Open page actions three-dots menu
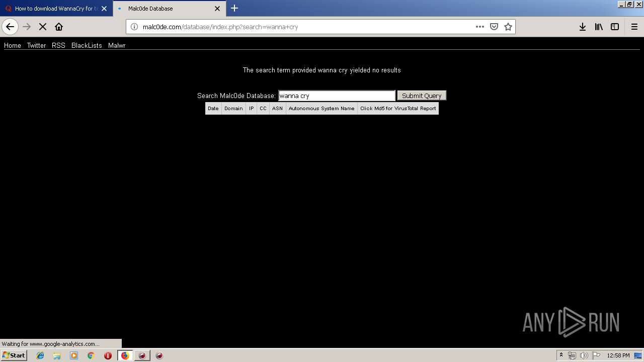This screenshot has height=362, width=644. coord(480,27)
